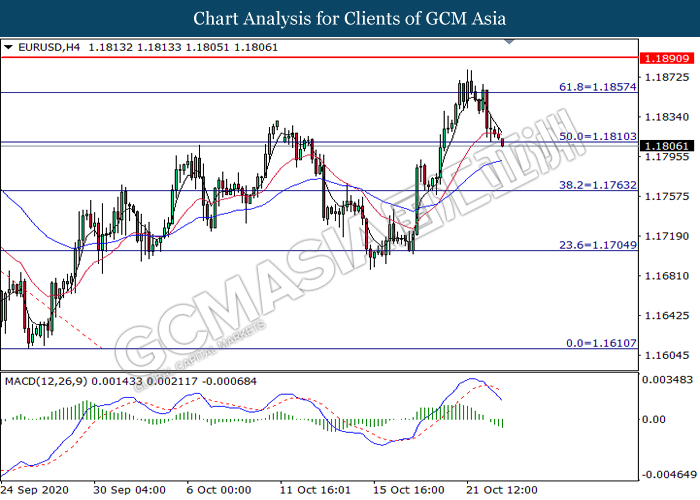700x500 pixels.
Task: Select the 23.6=1.17049 Fibonacci level label
Action: coord(598,245)
